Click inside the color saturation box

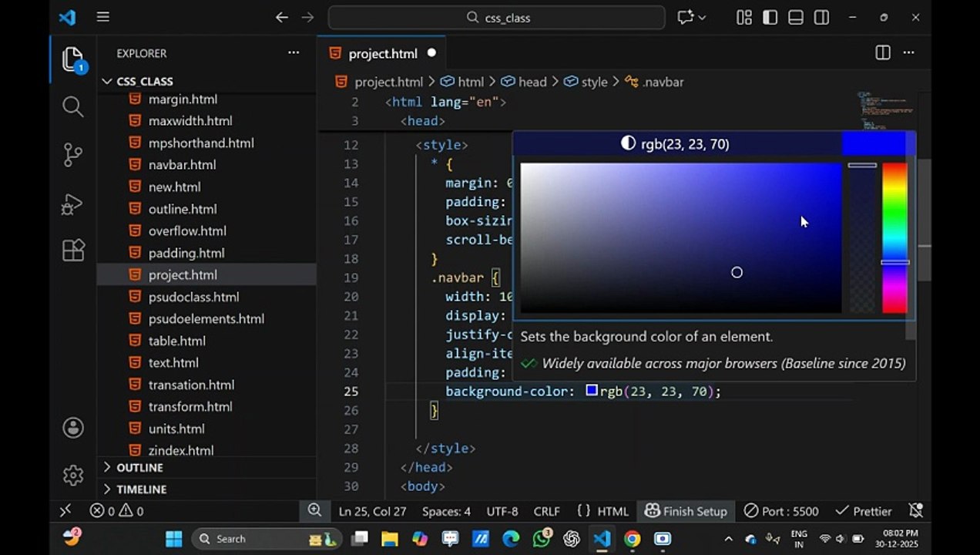pyautogui.click(x=681, y=238)
